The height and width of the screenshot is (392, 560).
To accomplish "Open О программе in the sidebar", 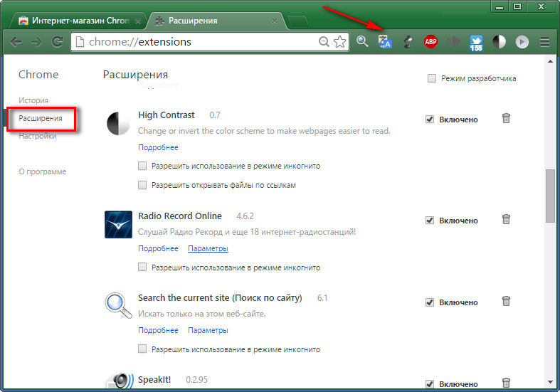I will click(x=43, y=171).
